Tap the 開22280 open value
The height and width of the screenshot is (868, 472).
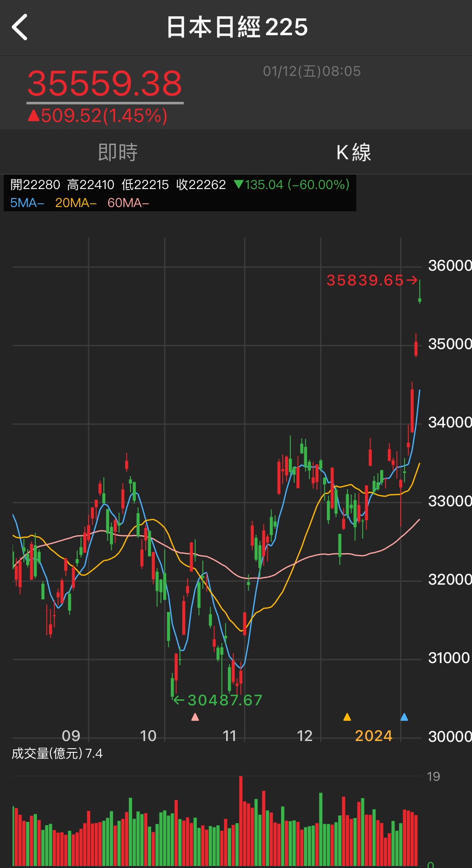pyautogui.click(x=35, y=185)
